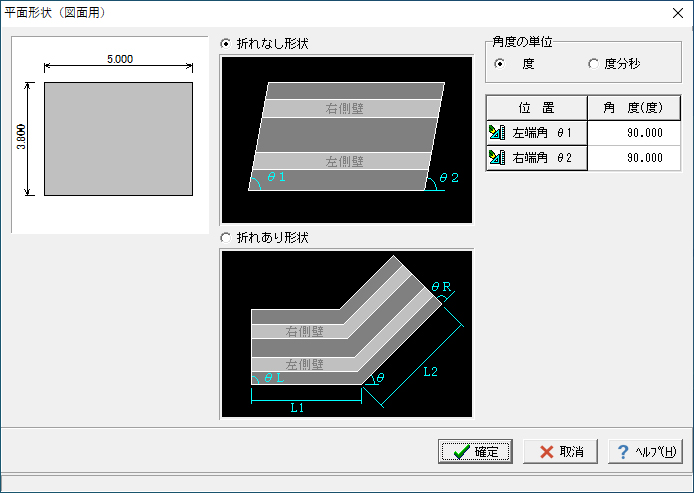694x493 pixels.
Task: Edit the θ1 angle value 90.000
Action: pyautogui.click(x=634, y=133)
